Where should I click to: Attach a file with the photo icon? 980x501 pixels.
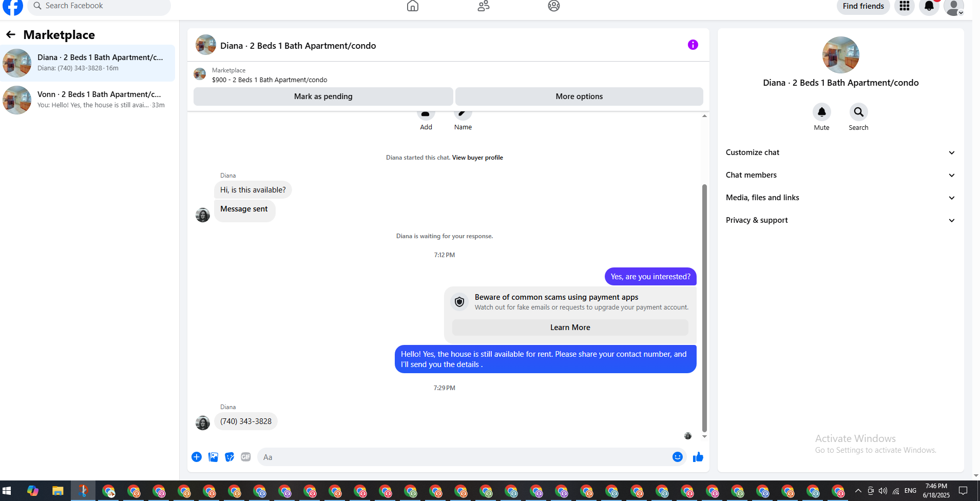(x=213, y=457)
